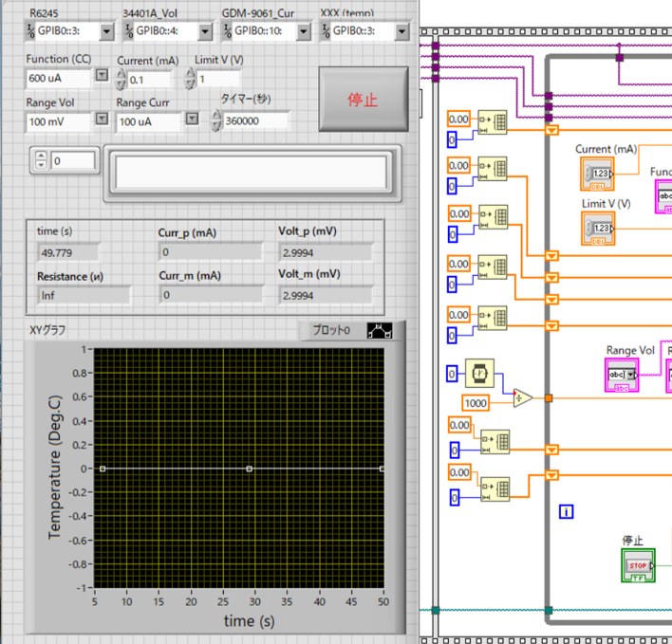This screenshot has width=672, height=644.
Task: Click the タイマー(秒) value field
Action: point(256,120)
